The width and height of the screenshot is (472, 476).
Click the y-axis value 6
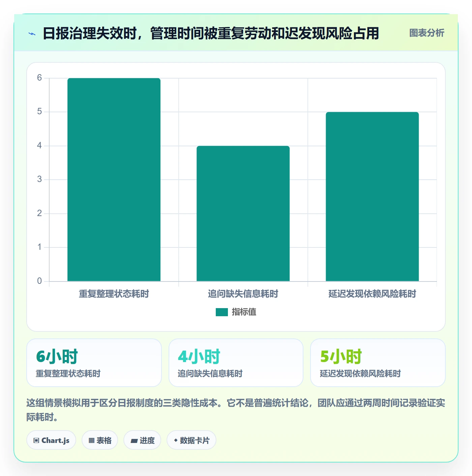click(39, 78)
